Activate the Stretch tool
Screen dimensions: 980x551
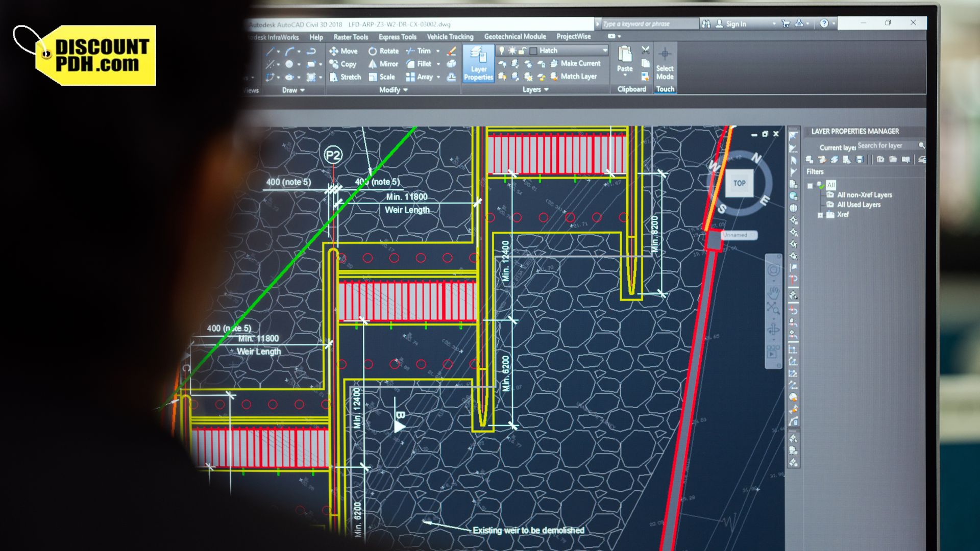coord(345,77)
